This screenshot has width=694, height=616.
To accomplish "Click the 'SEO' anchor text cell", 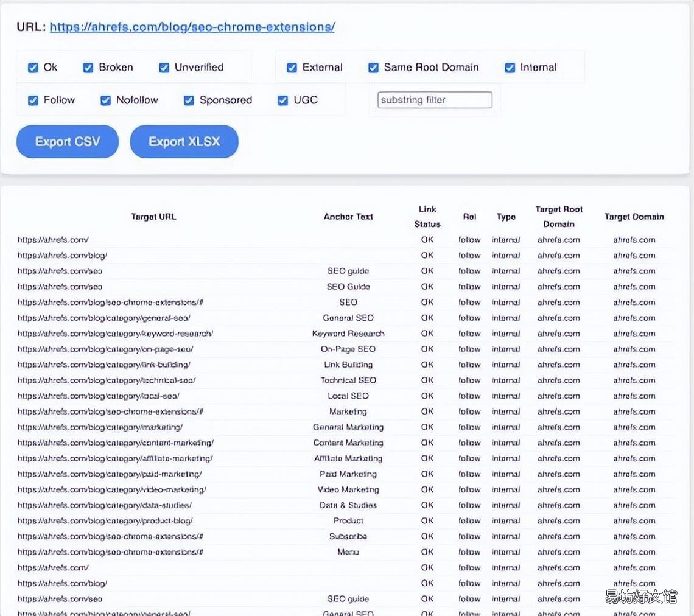I will (x=348, y=303).
